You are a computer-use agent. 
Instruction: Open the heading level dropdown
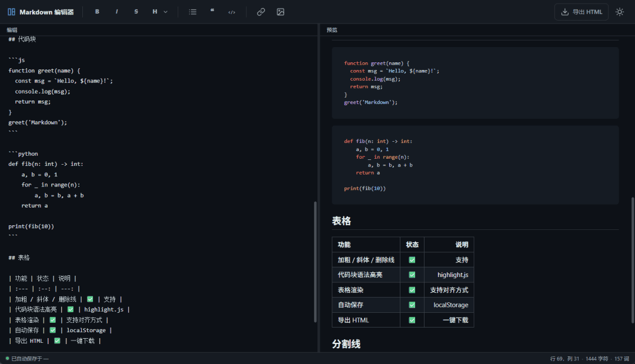pyautogui.click(x=159, y=12)
